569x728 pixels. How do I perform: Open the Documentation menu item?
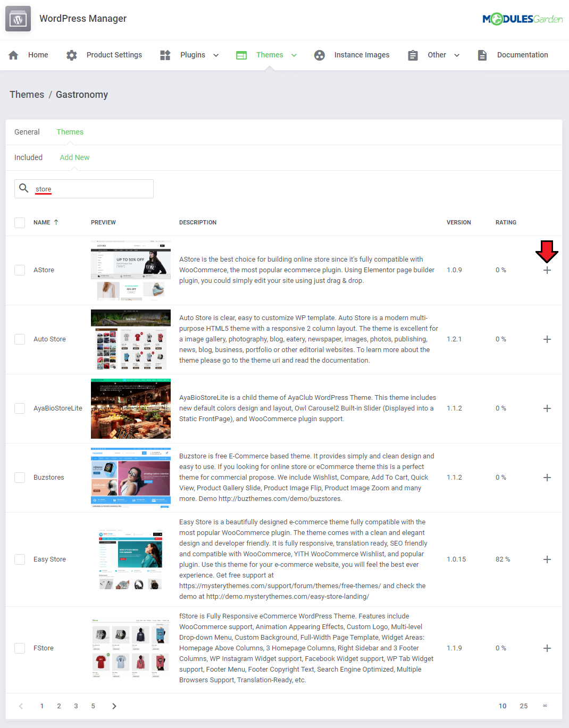(x=523, y=55)
